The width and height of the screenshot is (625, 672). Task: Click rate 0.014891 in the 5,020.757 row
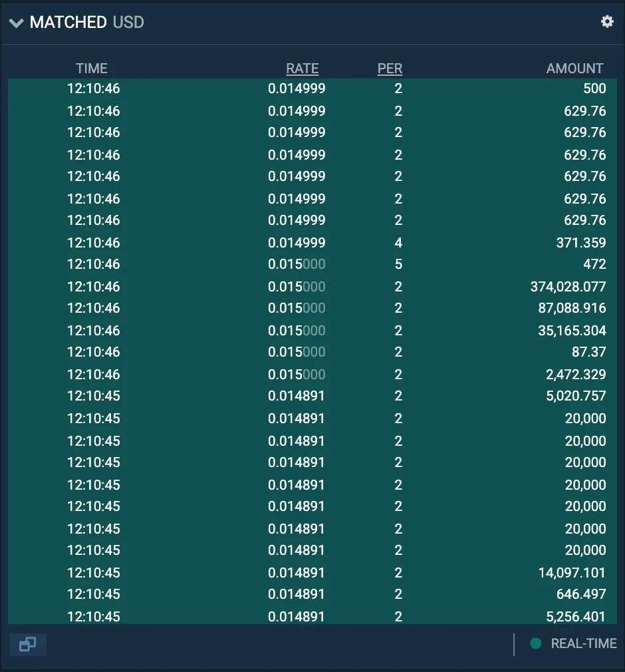296,396
